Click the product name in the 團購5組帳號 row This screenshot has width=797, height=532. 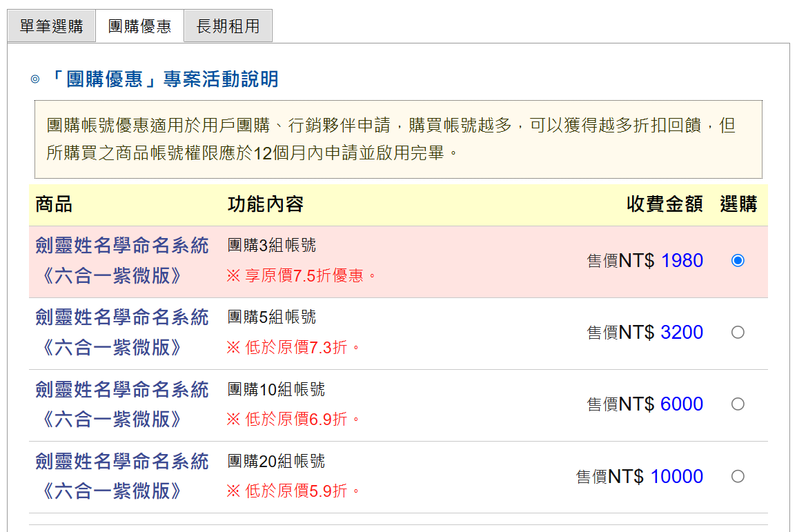pyautogui.click(x=121, y=332)
